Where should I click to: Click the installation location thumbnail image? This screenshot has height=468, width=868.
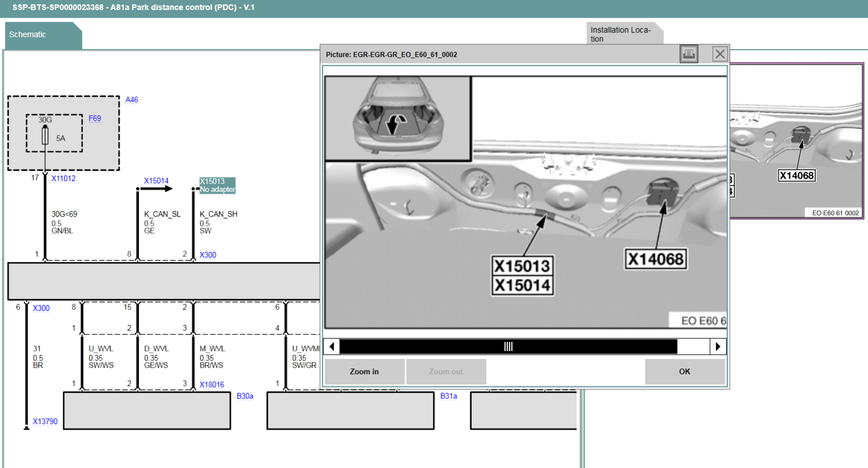click(796, 141)
